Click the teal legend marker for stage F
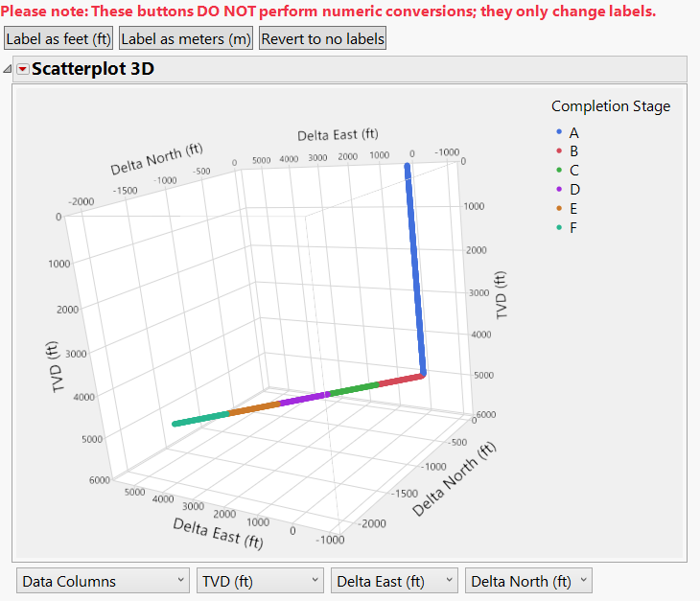 (x=559, y=227)
